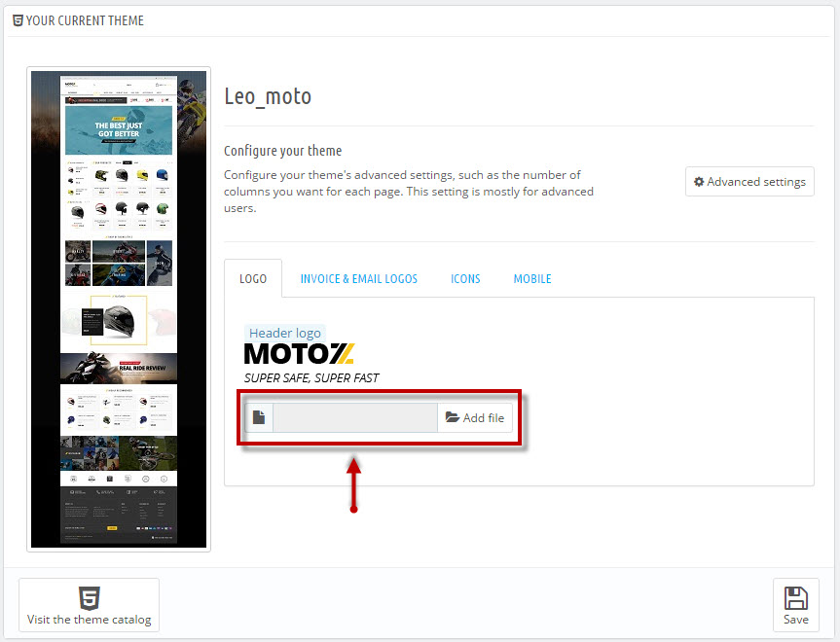Screen dimensions: 840x642
Task: Switch to the LOGO tab
Action: [253, 278]
